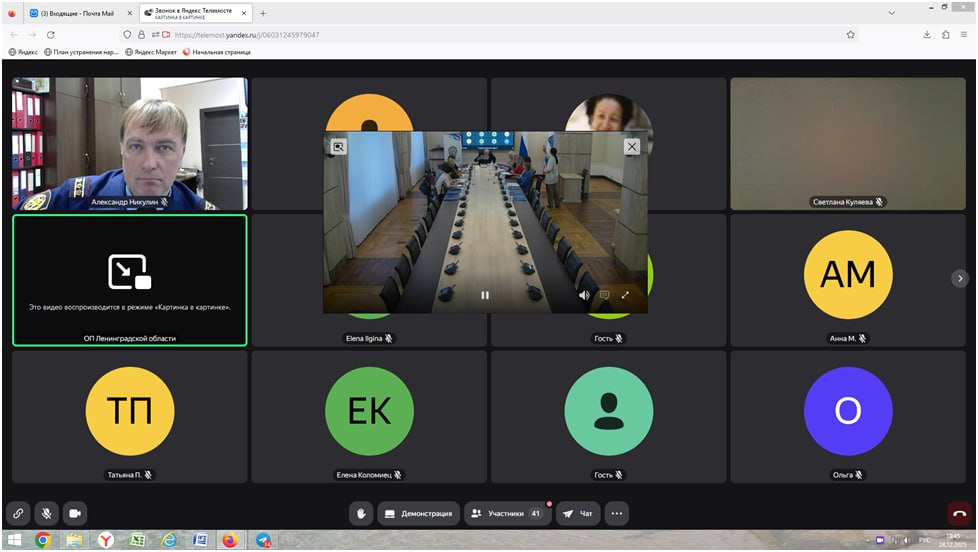Return picture-in-picture video back to tab
The height and width of the screenshot is (552, 978).
339,146
